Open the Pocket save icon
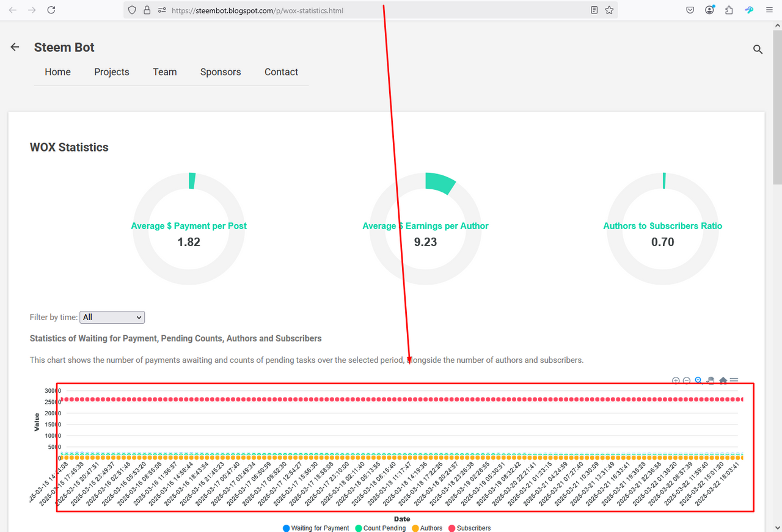The height and width of the screenshot is (532, 782). pyautogui.click(x=690, y=10)
